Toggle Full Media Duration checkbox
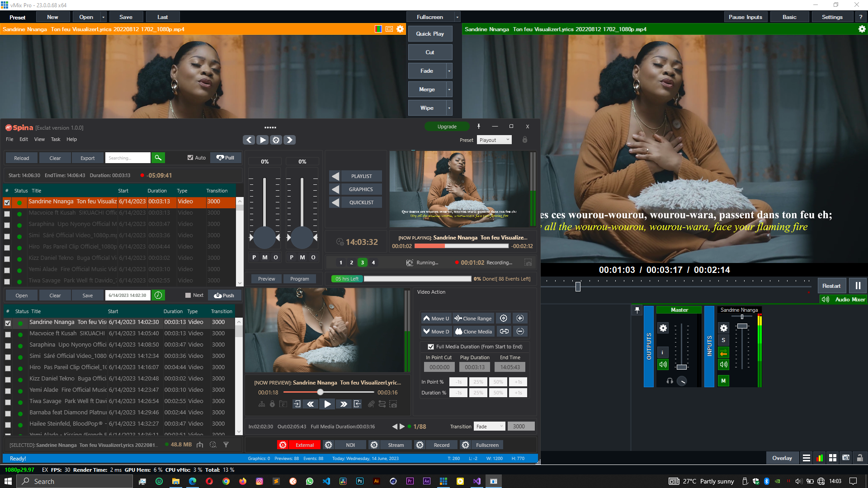The width and height of the screenshot is (868, 488). [x=430, y=347]
